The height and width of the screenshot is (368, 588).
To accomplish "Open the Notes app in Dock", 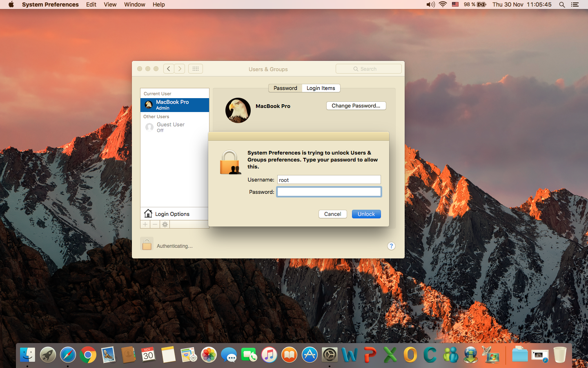I will tap(168, 355).
